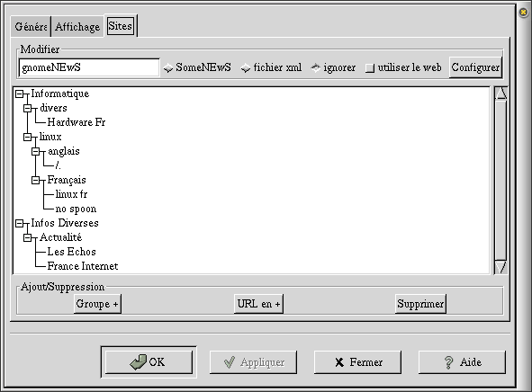Click the scrollbar up arrow
Viewport: 532px width, 392px height.
point(500,94)
